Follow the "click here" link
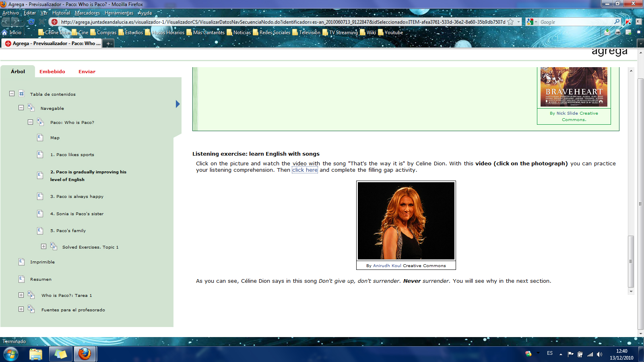The image size is (644, 362). point(305,170)
